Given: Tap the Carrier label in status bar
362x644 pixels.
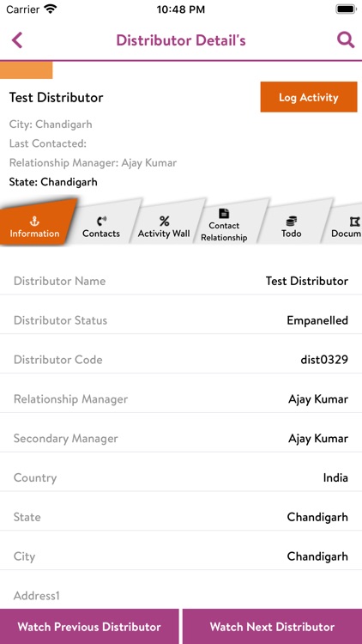Looking at the screenshot, I should [x=23, y=9].
